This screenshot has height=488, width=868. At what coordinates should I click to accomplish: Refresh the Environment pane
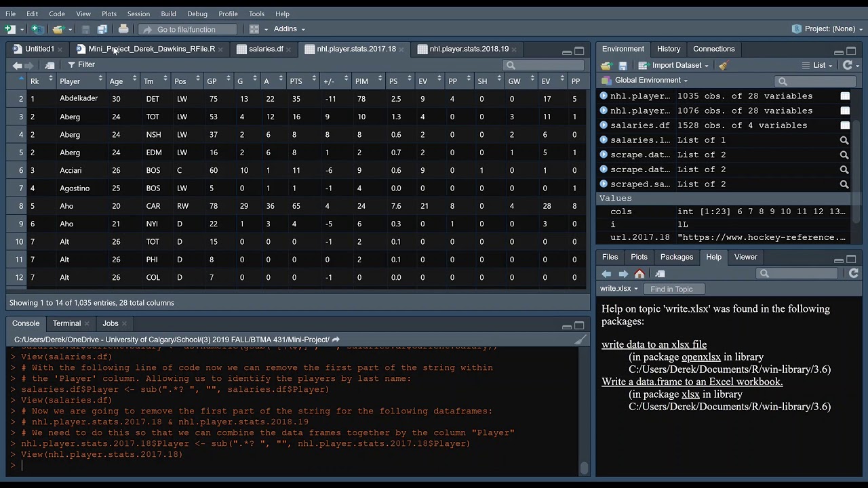(847, 65)
